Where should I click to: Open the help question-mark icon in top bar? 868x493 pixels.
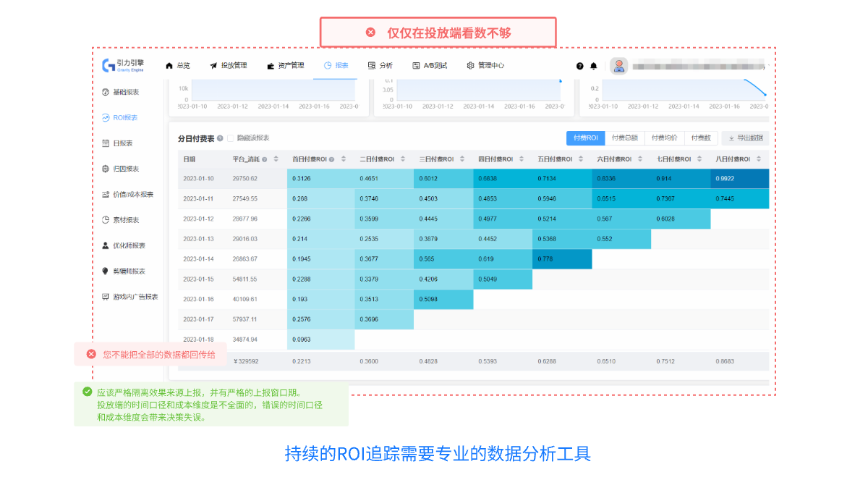coord(579,66)
